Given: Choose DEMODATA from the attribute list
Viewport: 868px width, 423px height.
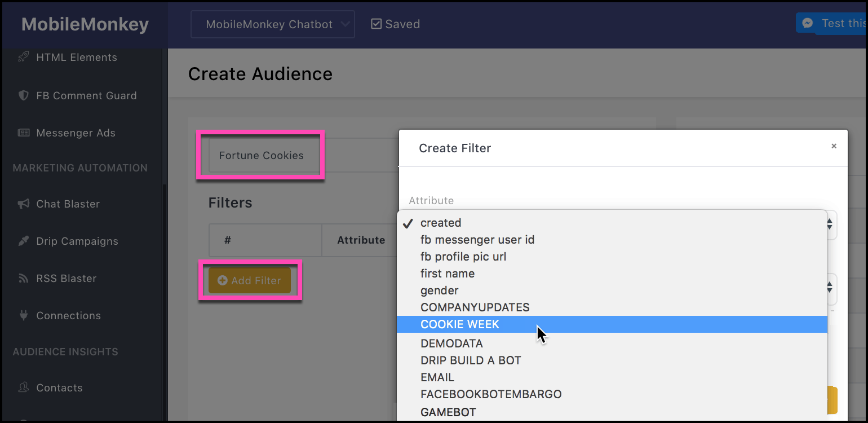Looking at the screenshot, I should 612,343.
